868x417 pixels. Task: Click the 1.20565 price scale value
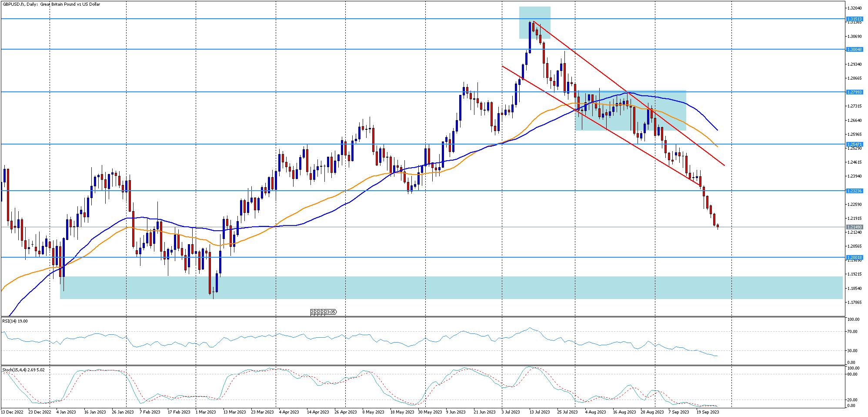pyautogui.click(x=855, y=246)
